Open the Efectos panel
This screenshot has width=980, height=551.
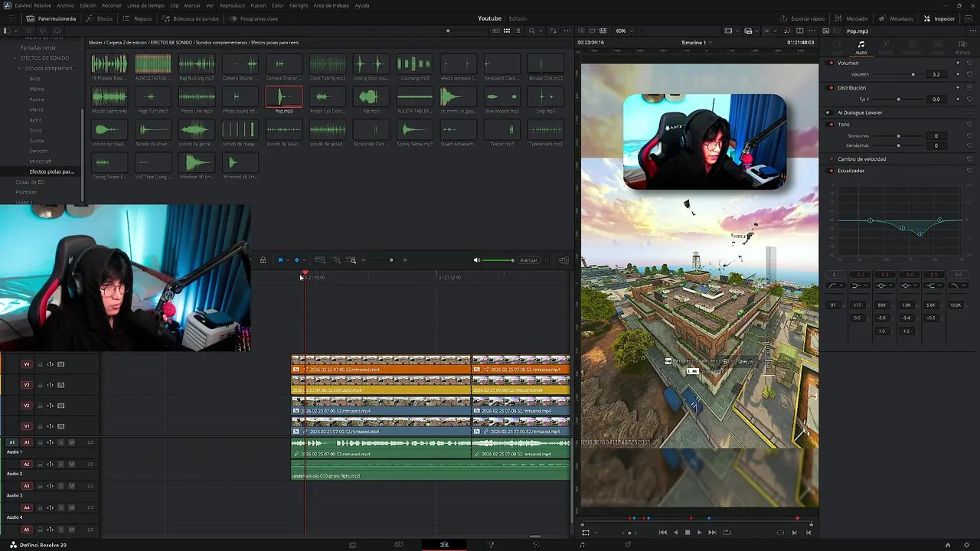(100, 18)
